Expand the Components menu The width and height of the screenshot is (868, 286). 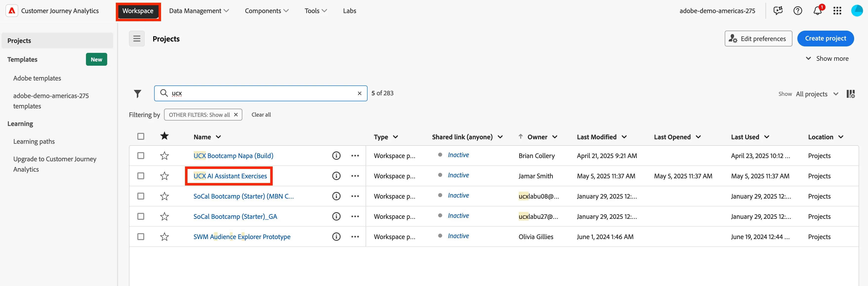[267, 11]
